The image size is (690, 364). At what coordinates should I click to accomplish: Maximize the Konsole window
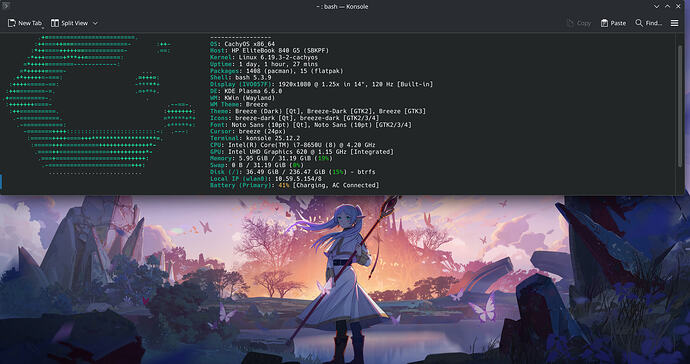(x=667, y=6)
